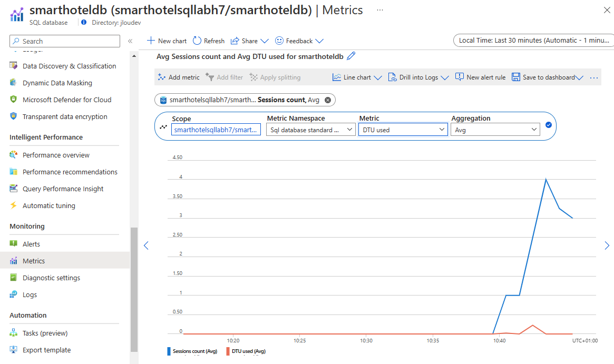Image resolution: width=614 pixels, height=364 pixels.
Task: Click the Automatic tuning lightning icon
Action: 13,205
